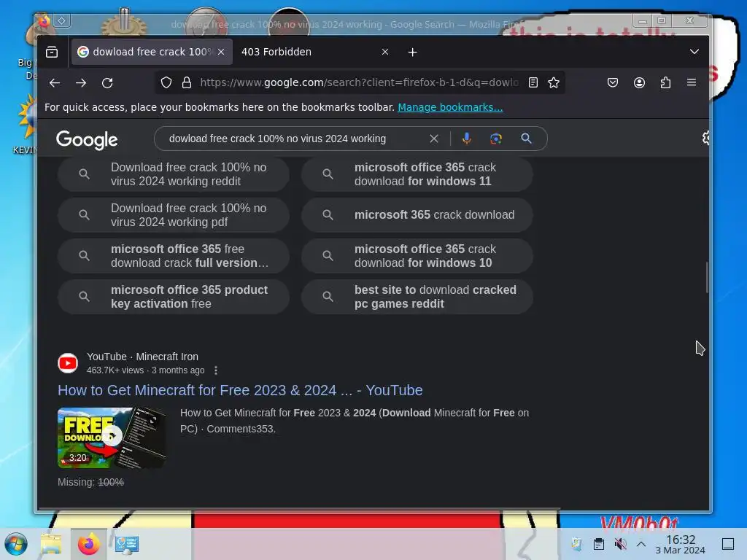Open the extensions puzzle icon

[x=665, y=83]
